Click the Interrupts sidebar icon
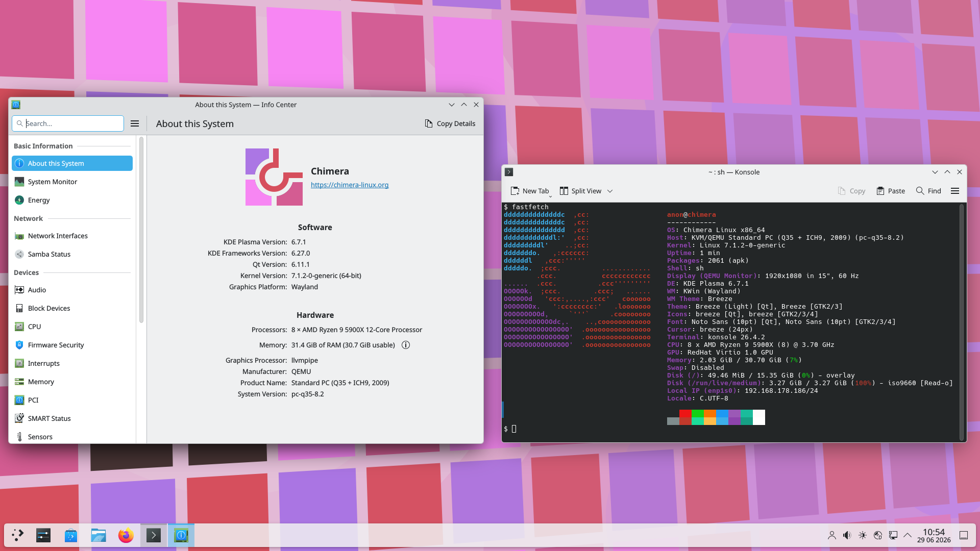 click(x=19, y=363)
